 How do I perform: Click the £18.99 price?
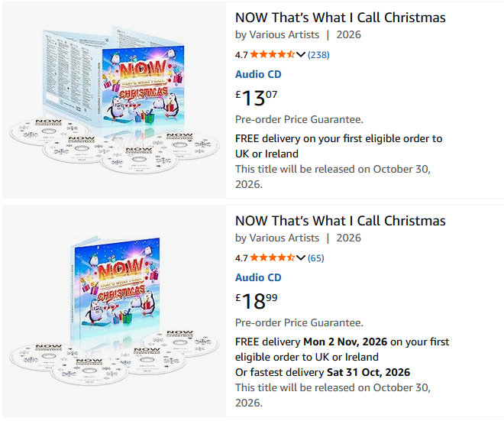(257, 301)
